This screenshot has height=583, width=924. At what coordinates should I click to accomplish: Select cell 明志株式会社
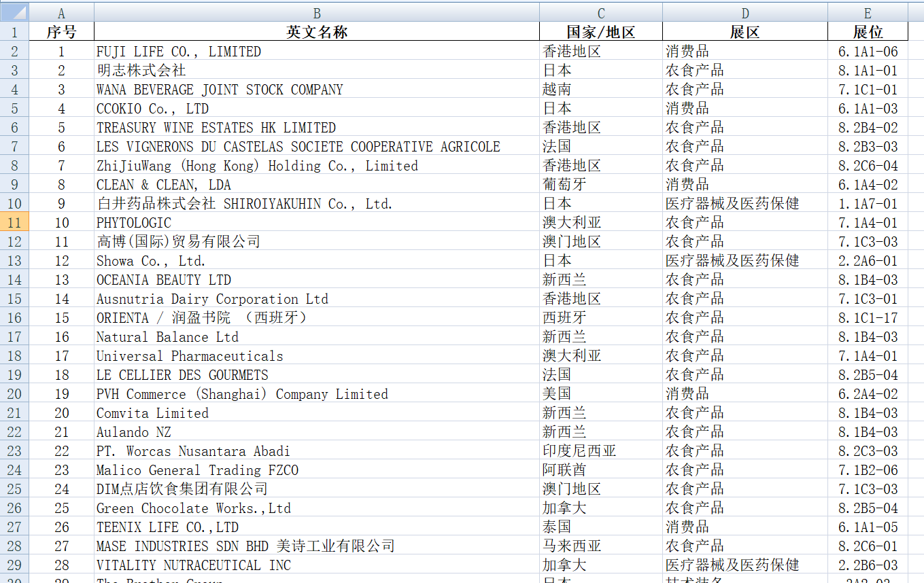tap(317, 70)
